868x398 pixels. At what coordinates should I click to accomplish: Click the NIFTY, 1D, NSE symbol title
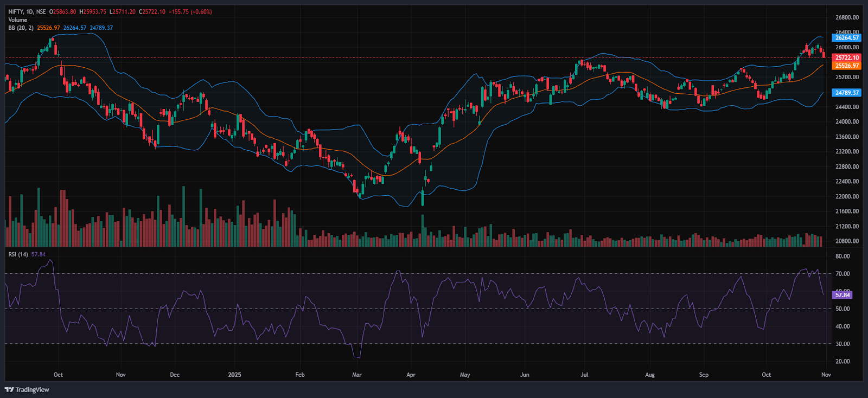[27, 12]
